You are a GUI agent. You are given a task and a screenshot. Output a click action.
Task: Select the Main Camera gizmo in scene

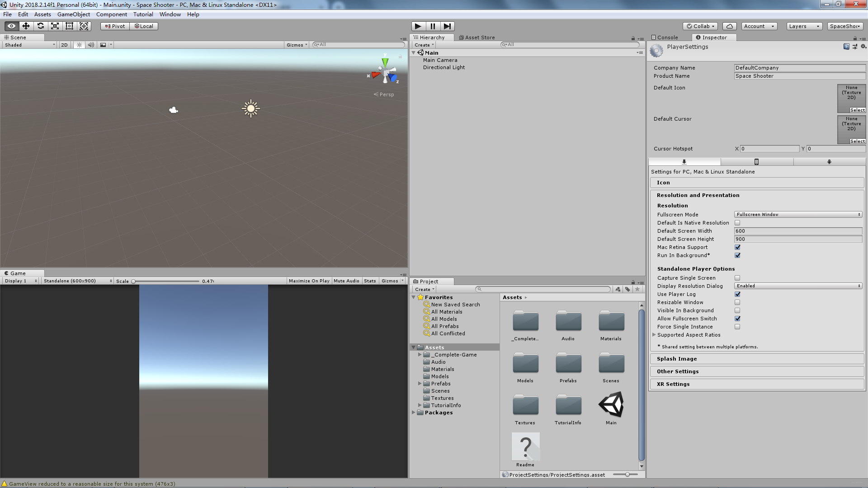pos(174,110)
